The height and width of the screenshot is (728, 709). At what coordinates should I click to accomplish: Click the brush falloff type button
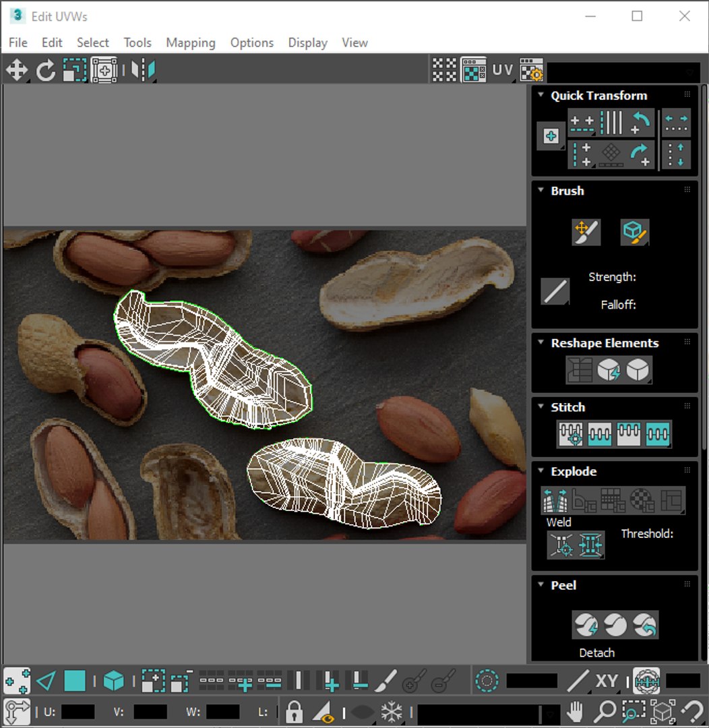click(555, 292)
